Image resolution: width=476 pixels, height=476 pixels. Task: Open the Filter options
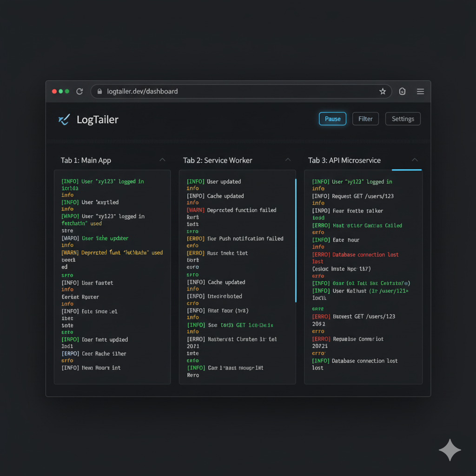pyautogui.click(x=365, y=119)
